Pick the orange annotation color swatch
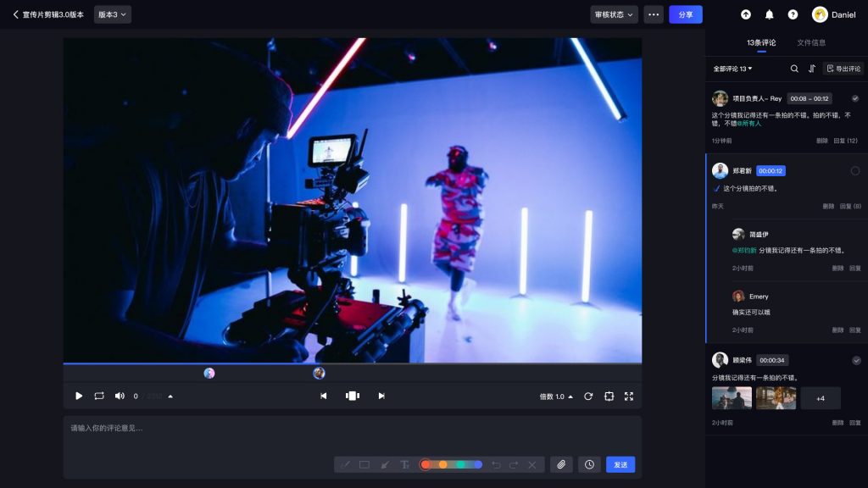 coord(442,465)
